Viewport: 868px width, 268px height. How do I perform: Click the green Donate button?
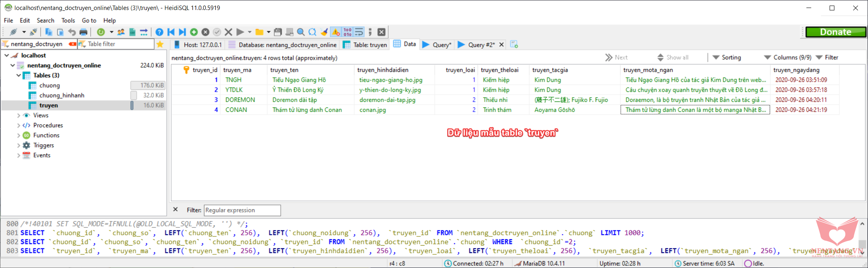(x=835, y=32)
